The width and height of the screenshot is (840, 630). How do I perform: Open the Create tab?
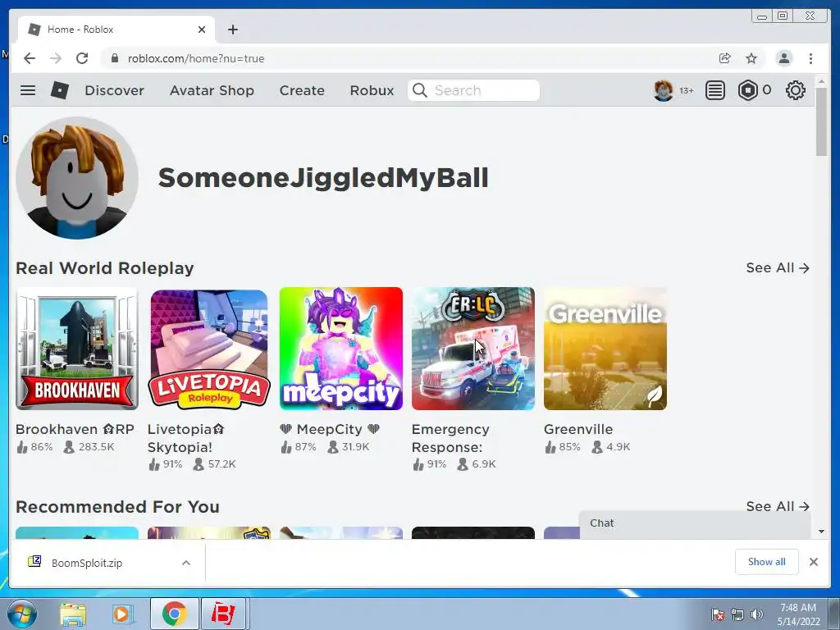pos(302,90)
